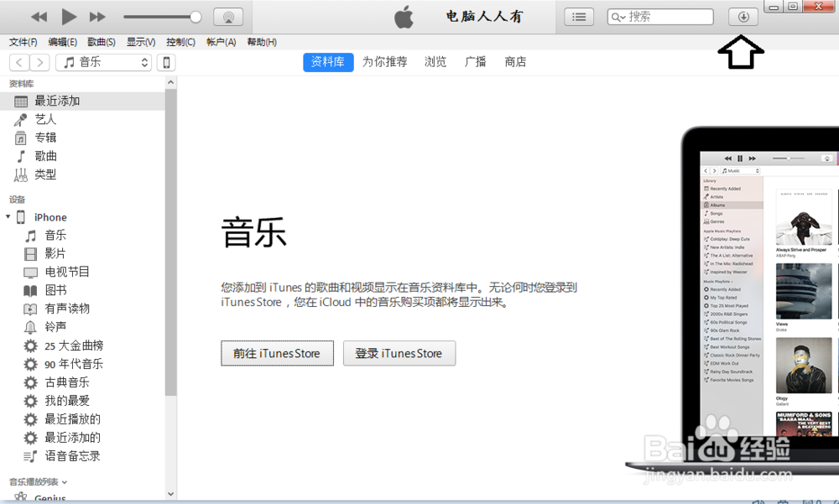This screenshot has height=504, width=839.
Task: Collapse the 音乐播放列表 section chevron
Action: (65, 482)
